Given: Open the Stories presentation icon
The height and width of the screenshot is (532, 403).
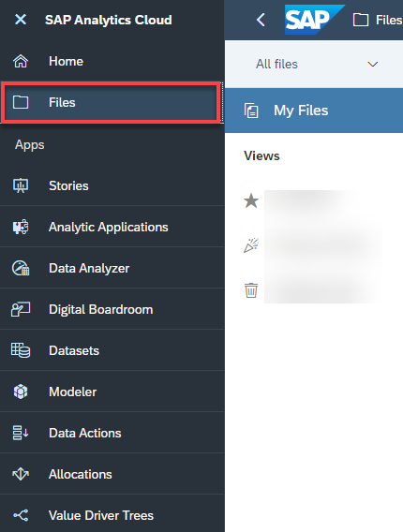Looking at the screenshot, I should (21, 185).
